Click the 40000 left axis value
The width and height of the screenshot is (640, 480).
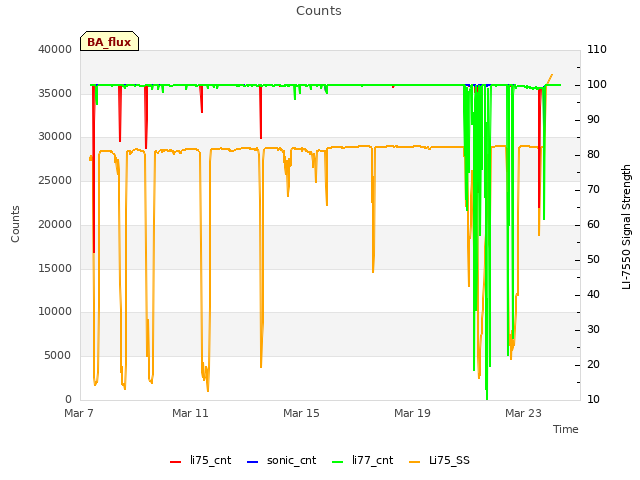55,49
